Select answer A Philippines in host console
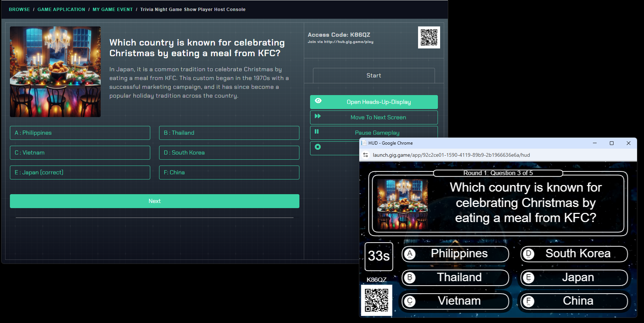The height and width of the screenshot is (323, 644). pyautogui.click(x=80, y=133)
